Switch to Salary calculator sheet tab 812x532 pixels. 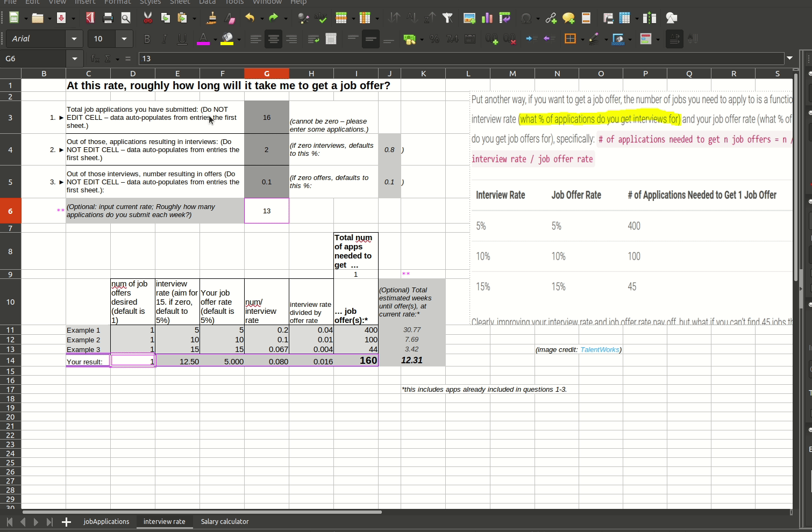click(225, 522)
